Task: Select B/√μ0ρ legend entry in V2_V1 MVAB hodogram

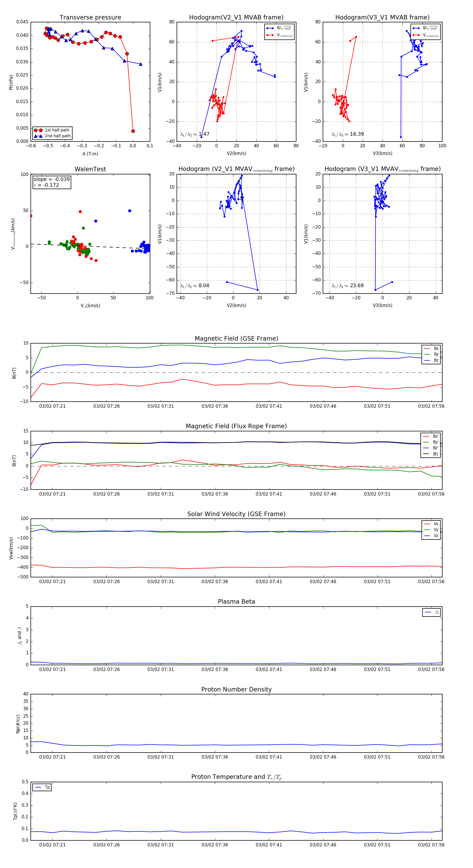Action: 279,28
